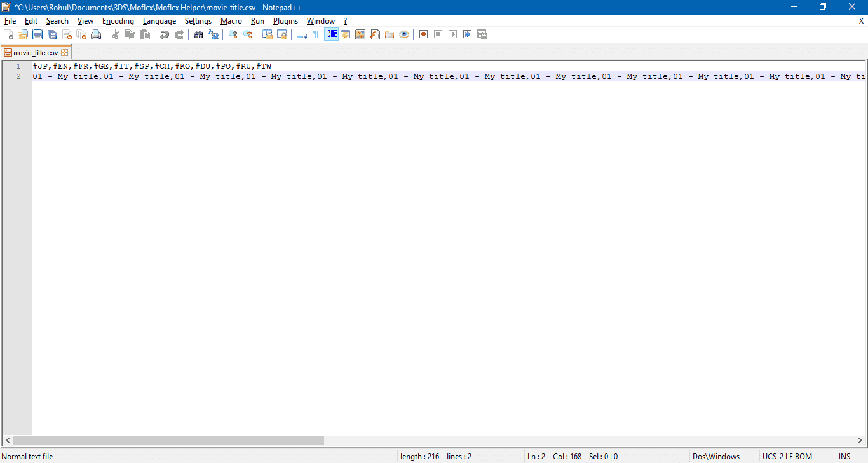The image size is (868, 463).
Task: Toggle word wrap in the toolbar
Action: click(302, 34)
